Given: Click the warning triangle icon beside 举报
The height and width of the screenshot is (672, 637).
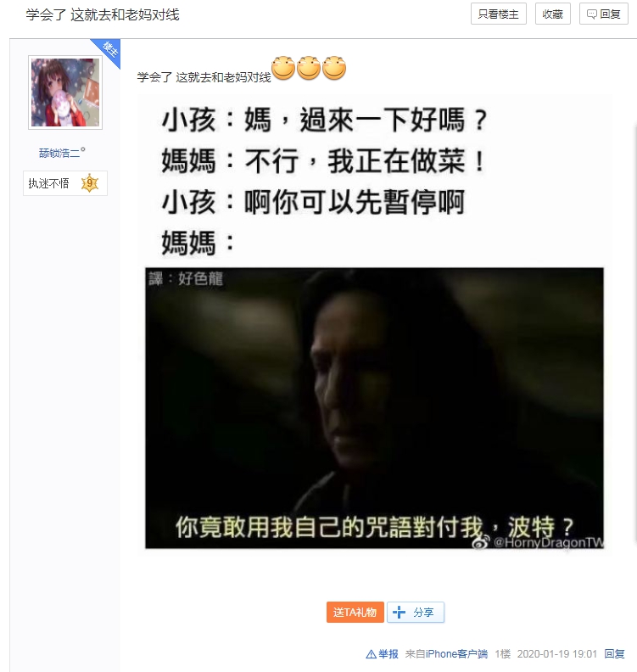Looking at the screenshot, I should [x=371, y=654].
